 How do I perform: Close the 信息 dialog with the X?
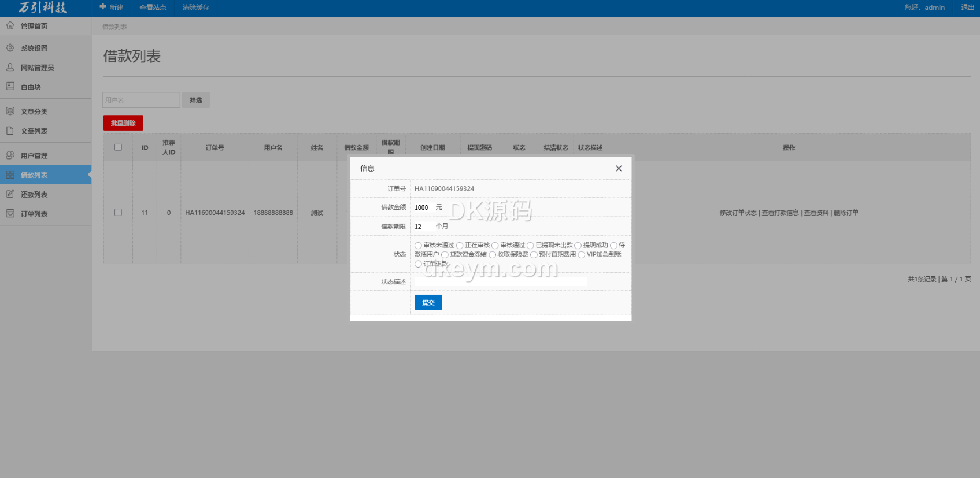tap(619, 169)
